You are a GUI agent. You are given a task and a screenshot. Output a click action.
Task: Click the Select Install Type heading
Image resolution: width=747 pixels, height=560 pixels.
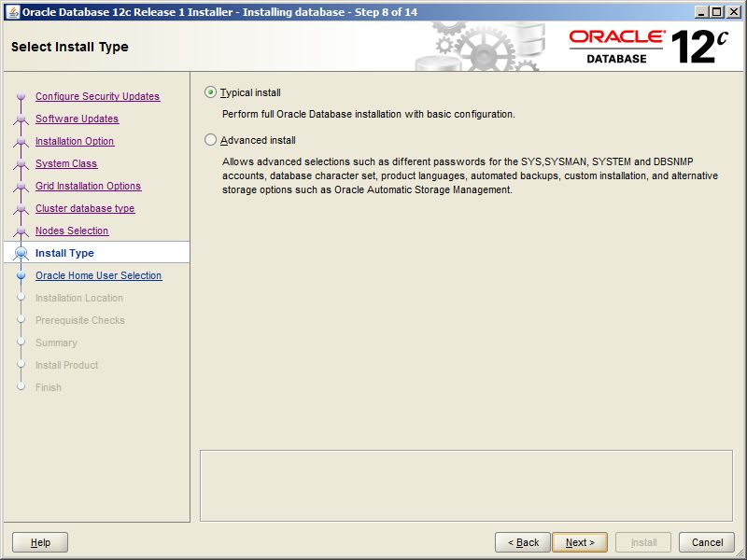(x=69, y=47)
